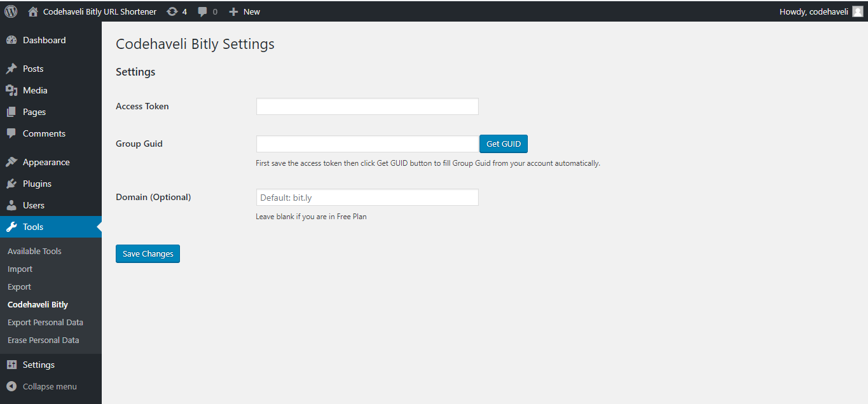This screenshot has height=404, width=868.
Task: Select Available Tools submenu item
Action: click(34, 251)
